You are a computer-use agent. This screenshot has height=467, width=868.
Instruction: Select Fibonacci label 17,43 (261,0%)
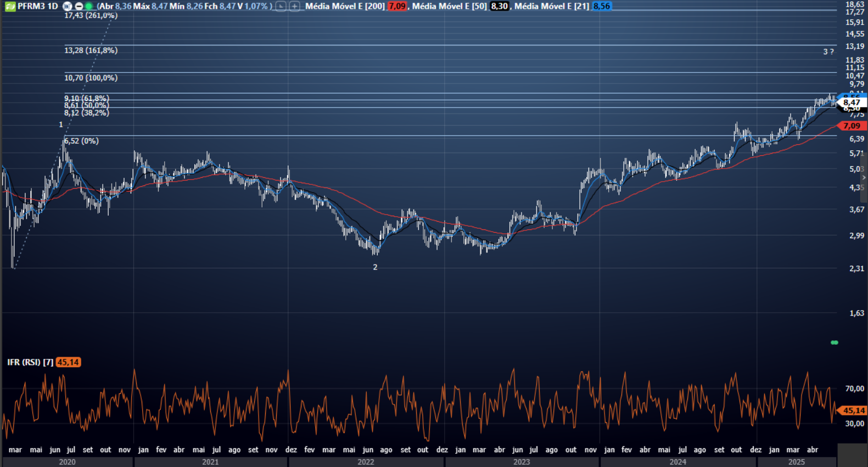pyautogui.click(x=91, y=15)
